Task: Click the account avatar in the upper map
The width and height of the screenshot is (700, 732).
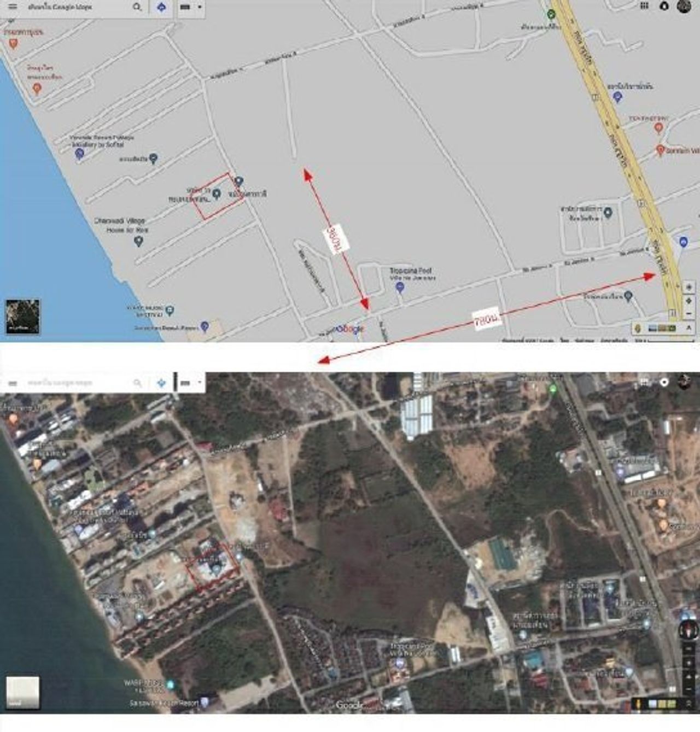Action: click(x=684, y=5)
